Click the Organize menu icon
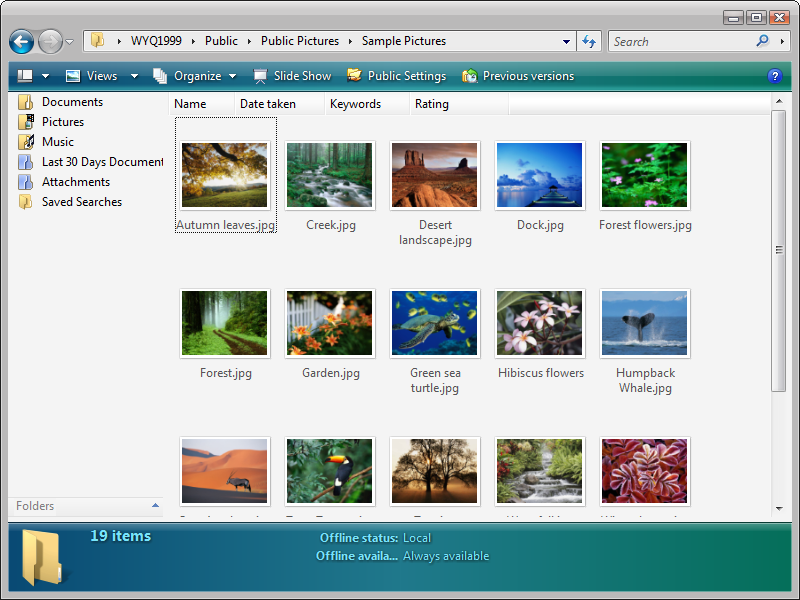The width and height of the screenshot is (800, 600). [x=161, y=75]
